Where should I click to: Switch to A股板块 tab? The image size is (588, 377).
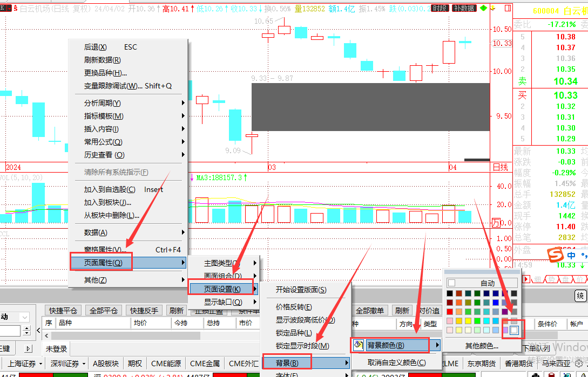(106, 364)
